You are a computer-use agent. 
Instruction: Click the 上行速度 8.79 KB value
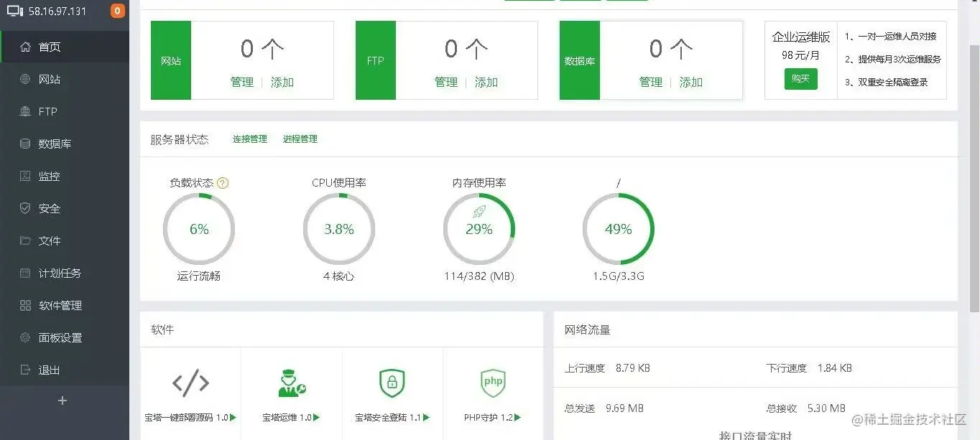click(633, 368)
